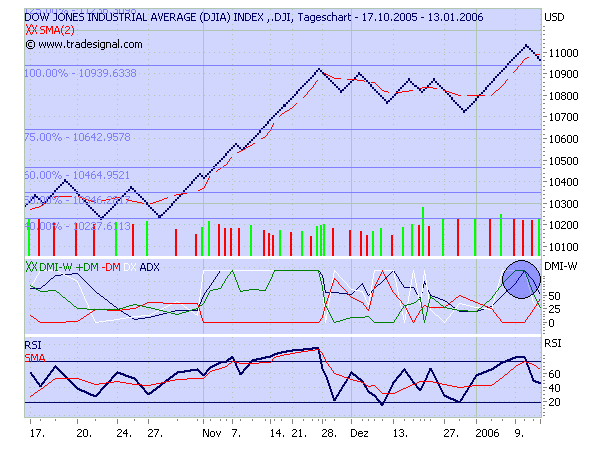Click the 50 value on DMI-W axis
The width and height of the screenshot is (600, 450).
[x=554, y=296]
